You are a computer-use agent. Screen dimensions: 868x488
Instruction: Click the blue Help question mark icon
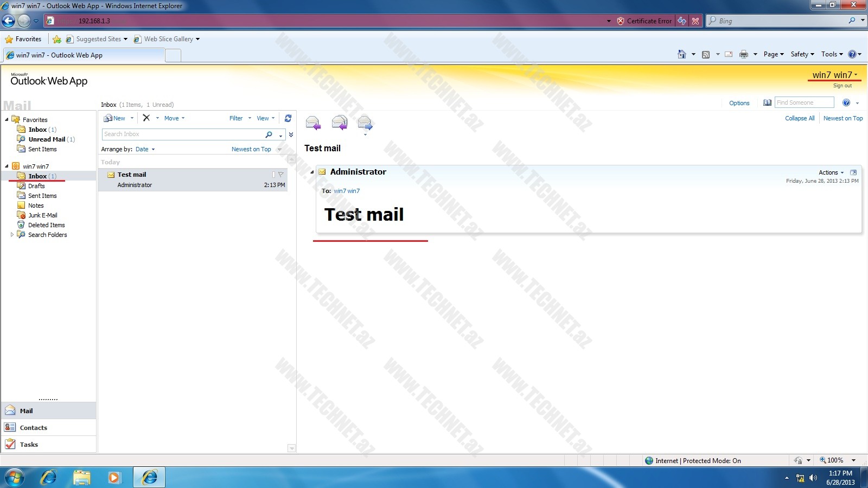[846, 103]
